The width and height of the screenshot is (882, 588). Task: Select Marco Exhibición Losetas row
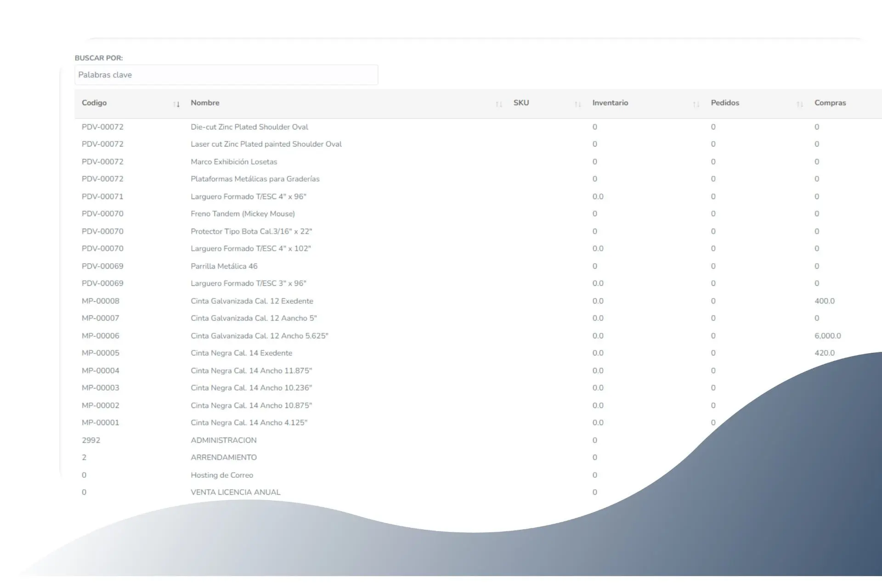coord(234,162)
